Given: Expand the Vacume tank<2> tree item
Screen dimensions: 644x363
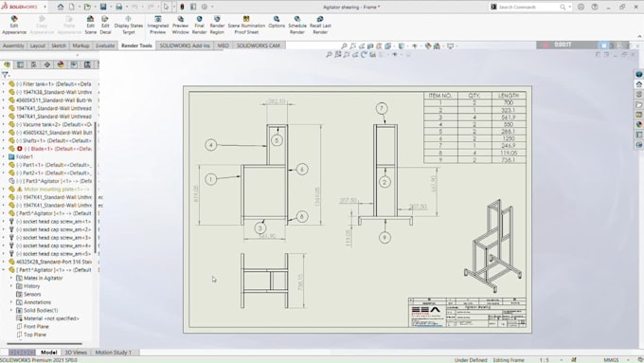Looking at the screenshot, I should coord(4,124).
